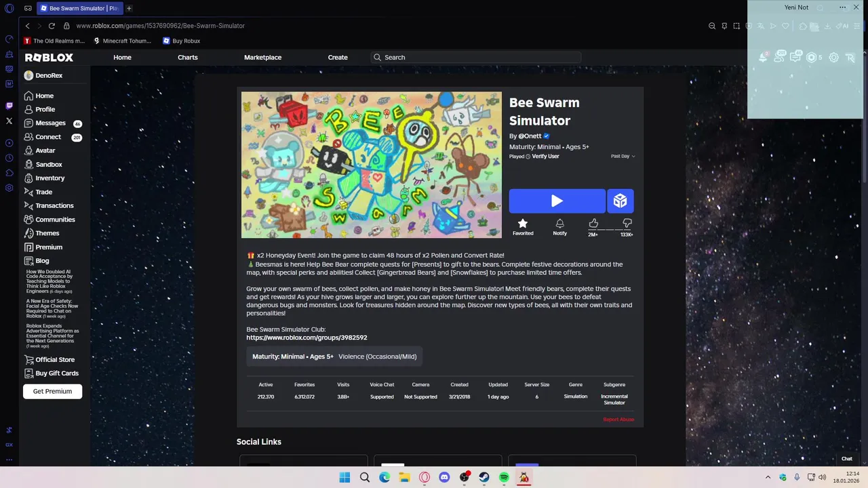
Task: Open the Windows Start menu
Action: (344, 477)
